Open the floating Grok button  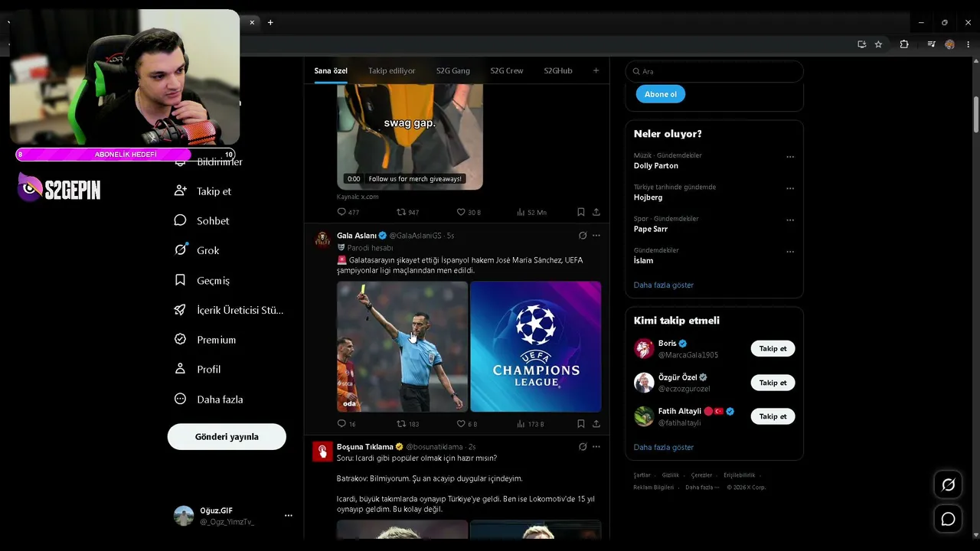948,484
